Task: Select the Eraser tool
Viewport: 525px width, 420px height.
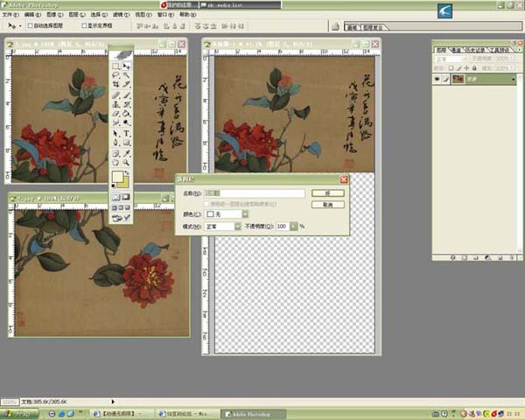Action: [x=115, y=114]
